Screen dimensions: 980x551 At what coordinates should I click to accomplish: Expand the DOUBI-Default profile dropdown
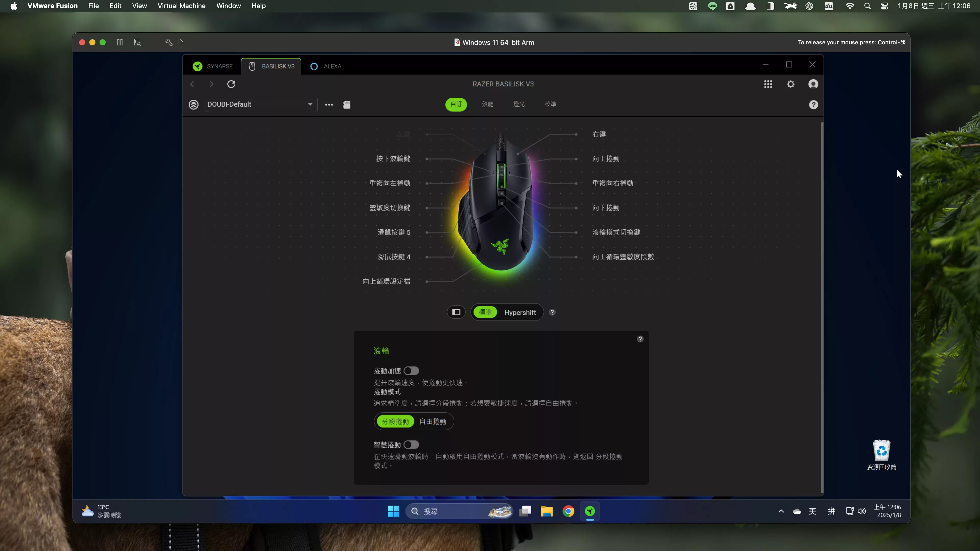(x=310, y=104)
